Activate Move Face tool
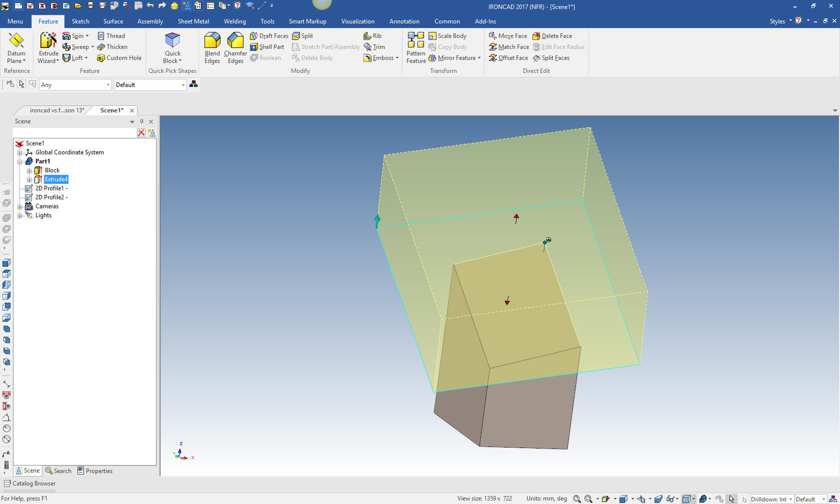This screenshot has width=840, height=504. click(508, 36)
